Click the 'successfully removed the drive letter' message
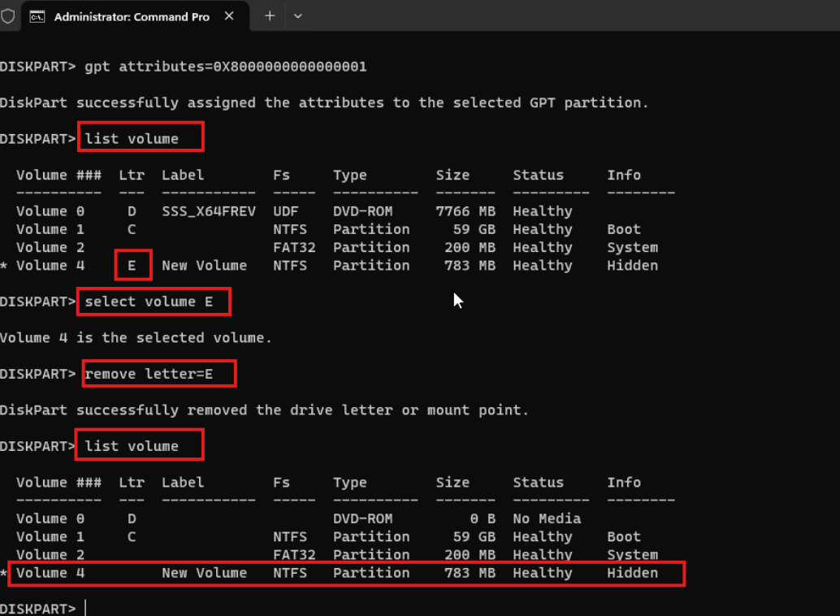Viewport: 840px width, 616px height. click(x=264, y=410)
